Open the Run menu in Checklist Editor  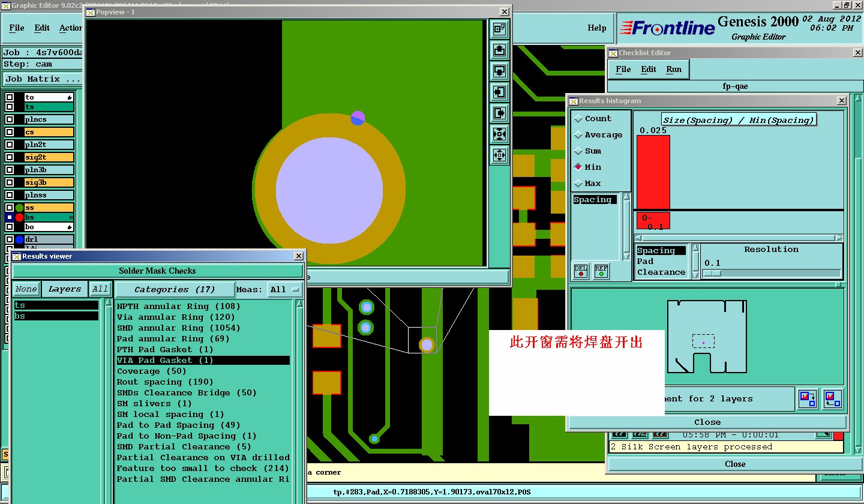674,69
